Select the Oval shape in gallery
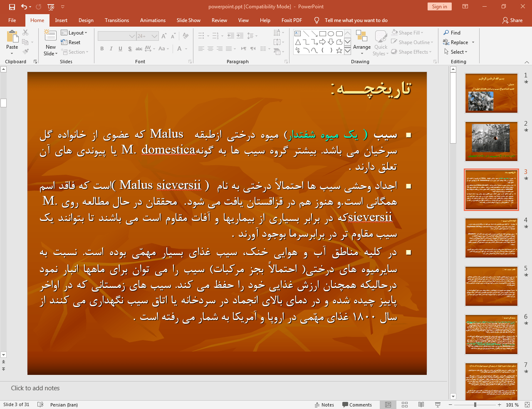The height and width of the screenshot is (409, 532). click(x=331, y=34)
